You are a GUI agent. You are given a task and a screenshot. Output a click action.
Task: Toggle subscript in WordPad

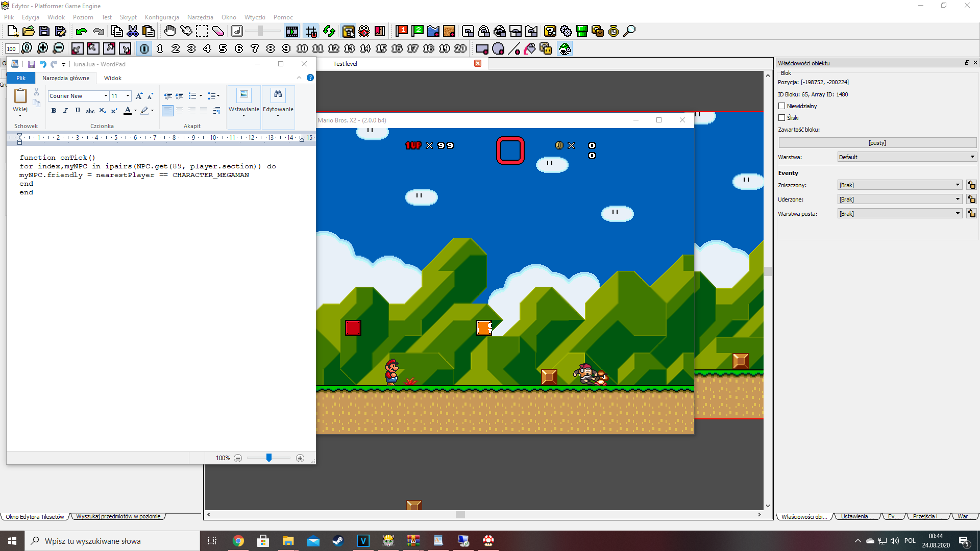[103, 111]
